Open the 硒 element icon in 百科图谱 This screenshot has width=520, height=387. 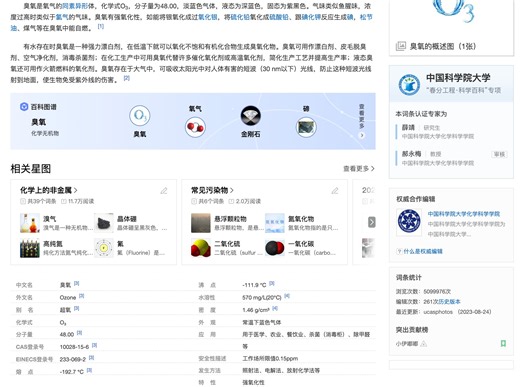pyautogui.click(x=306, y=127)
